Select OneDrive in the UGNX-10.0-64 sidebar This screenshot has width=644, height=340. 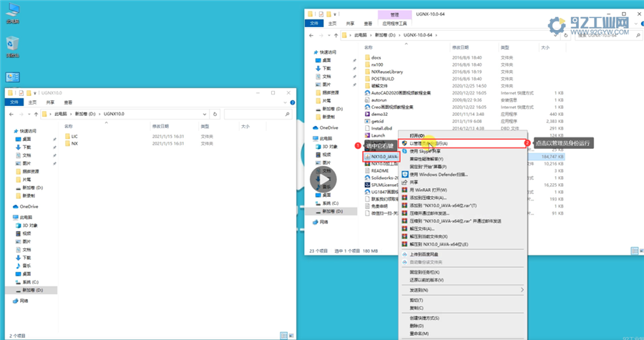[326, 127]
